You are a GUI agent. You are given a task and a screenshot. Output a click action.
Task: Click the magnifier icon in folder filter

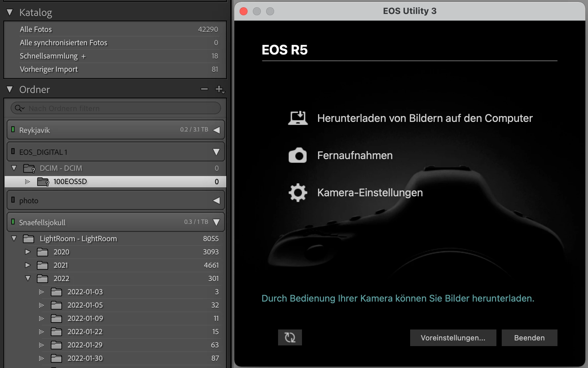[19, 108]
